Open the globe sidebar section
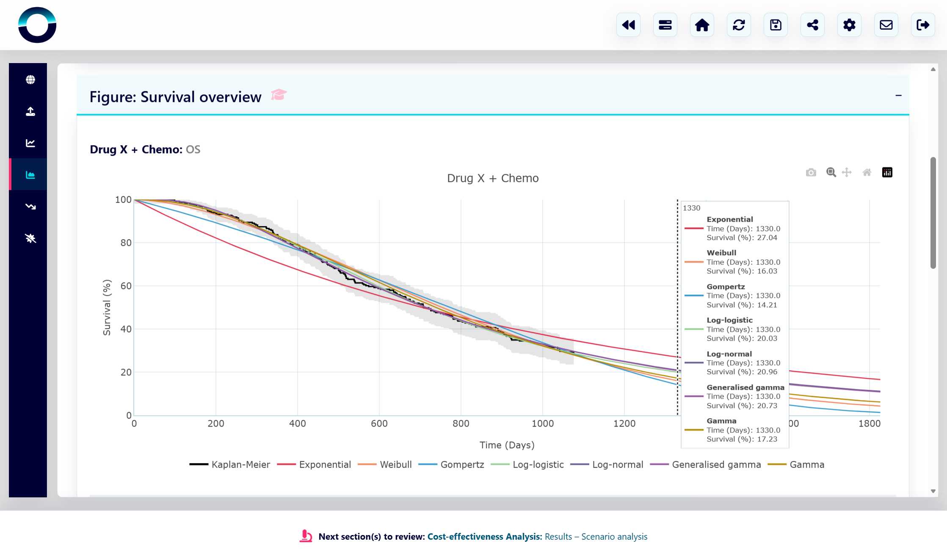 click(x=30, y=80)
